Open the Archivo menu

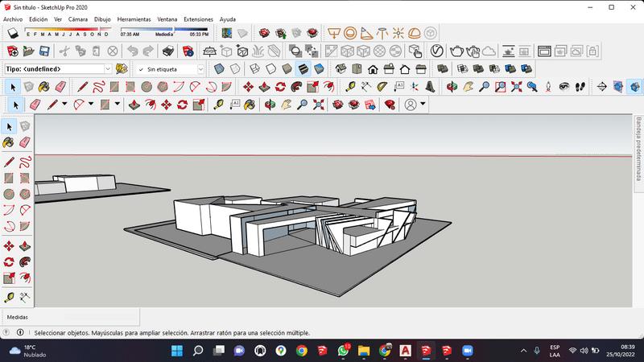[x=13, y=19]
